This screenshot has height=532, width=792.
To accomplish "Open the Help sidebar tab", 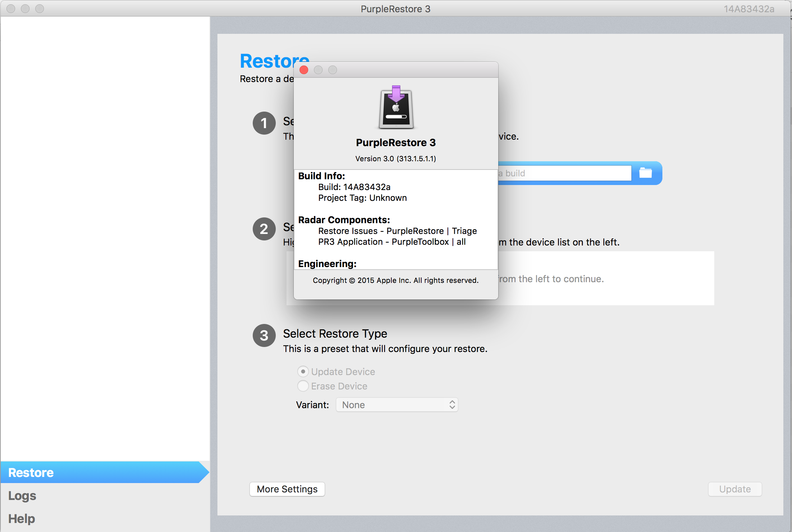I will pyautogui.click(x=22, y=519).
